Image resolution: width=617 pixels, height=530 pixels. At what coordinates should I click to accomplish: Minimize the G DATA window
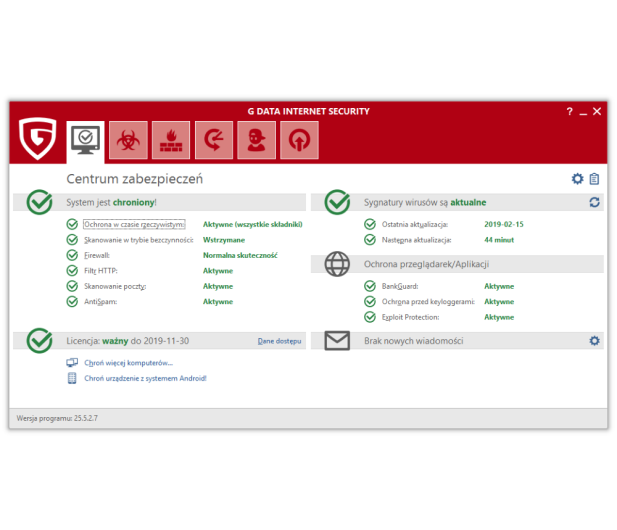point(583,112)
